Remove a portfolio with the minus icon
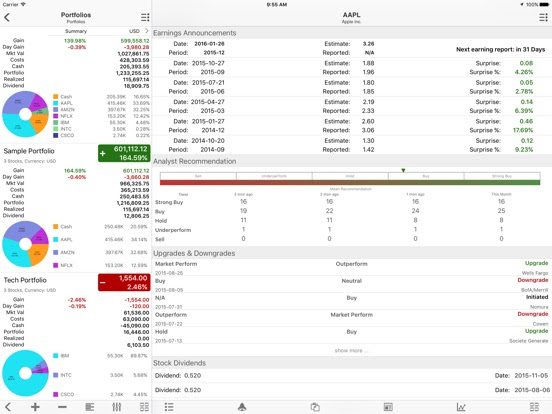Image resolution: width=552 pixels, height=414 pixels. [x=62, y=407]
